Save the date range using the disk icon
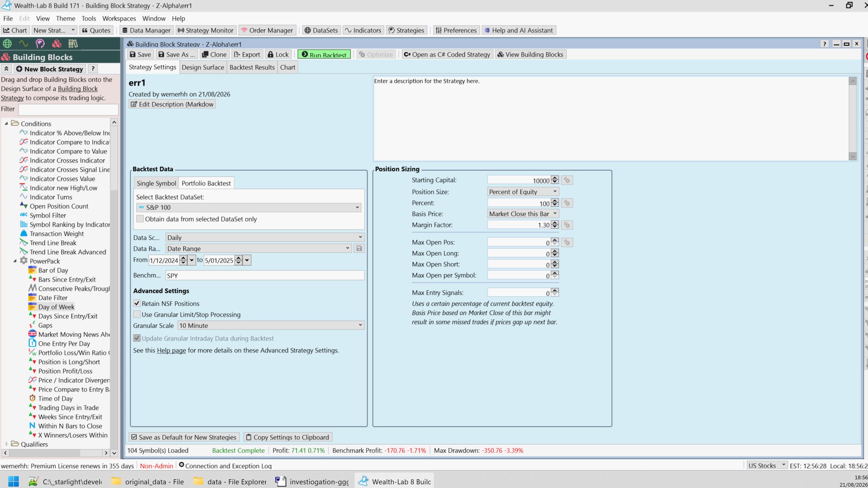Image resolution: width=868 pixels, height=488 pixels. (359, 249)
